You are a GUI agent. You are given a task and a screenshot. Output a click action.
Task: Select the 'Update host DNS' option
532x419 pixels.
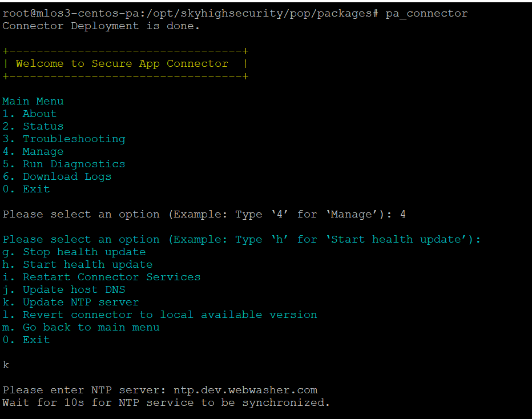tap(63, 289)
